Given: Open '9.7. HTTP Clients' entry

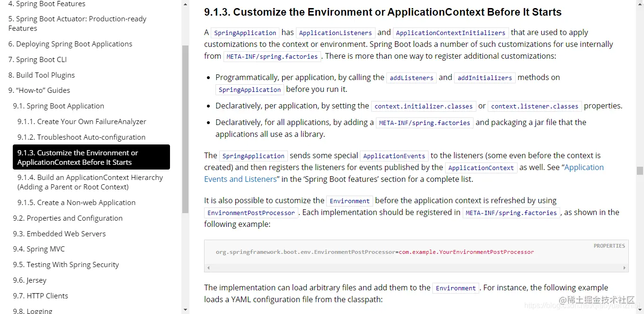Looking at the screenshot, I should click(40, 296).
